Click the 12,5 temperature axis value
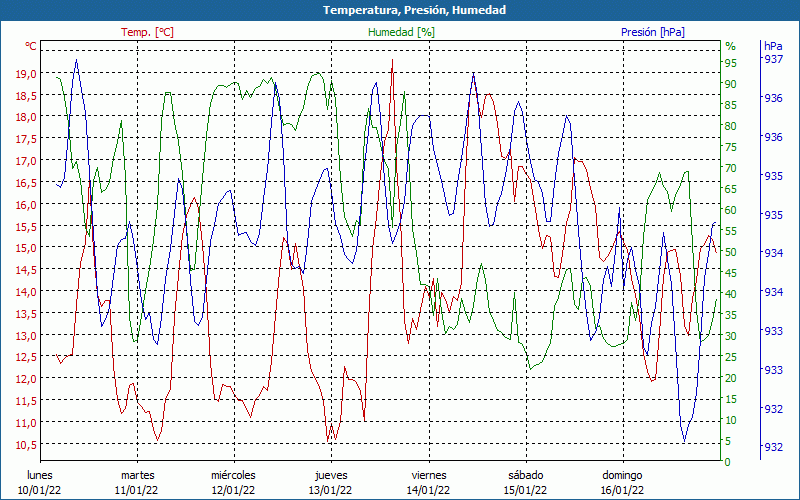This screenshot has height=500, width=800. 26,357
